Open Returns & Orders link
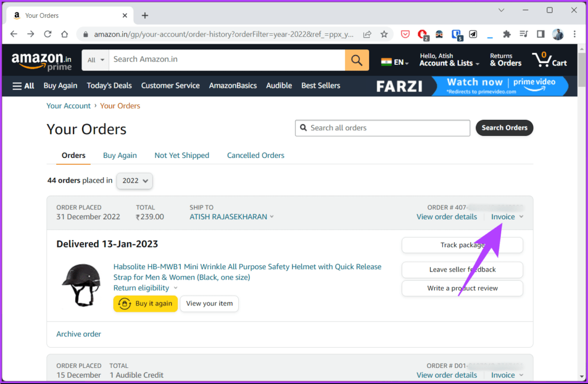588x384 pixels. pyautogui.click(x=505, y=60)
